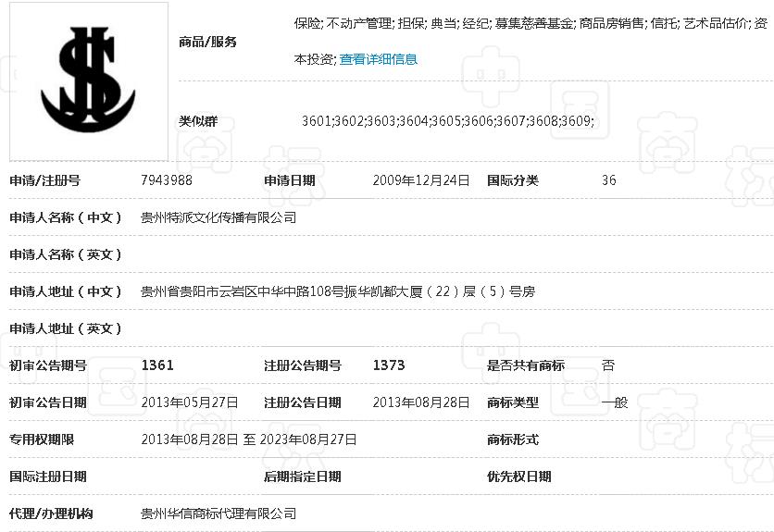Viewport: 774px width, 532px height.
Task: Click the 注册公告期号 label
Action: coord(303,365)
